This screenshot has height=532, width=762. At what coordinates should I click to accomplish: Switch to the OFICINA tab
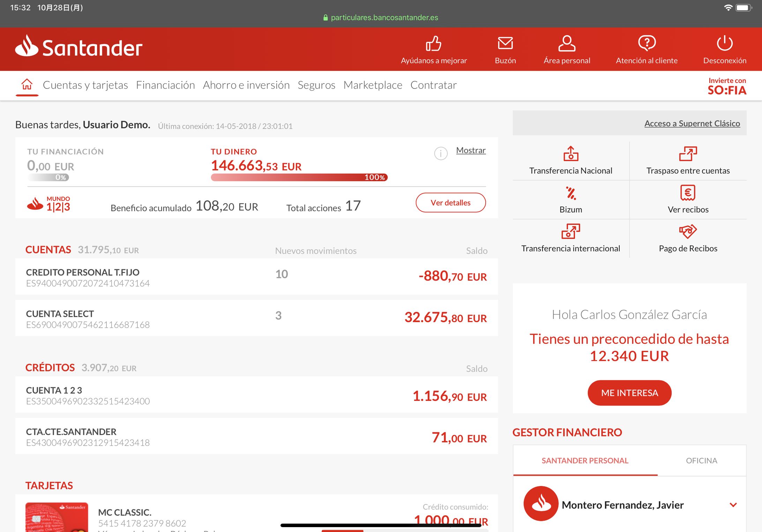[x=701, y=461]
